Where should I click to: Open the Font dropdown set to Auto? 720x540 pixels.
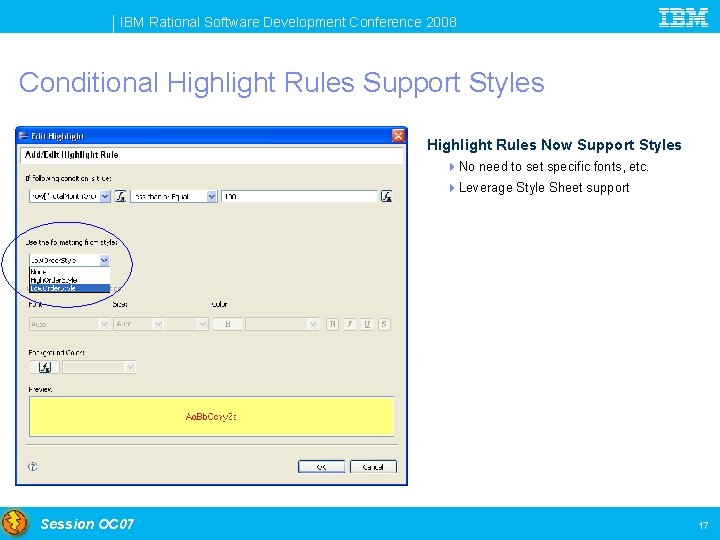coord(104,324)
